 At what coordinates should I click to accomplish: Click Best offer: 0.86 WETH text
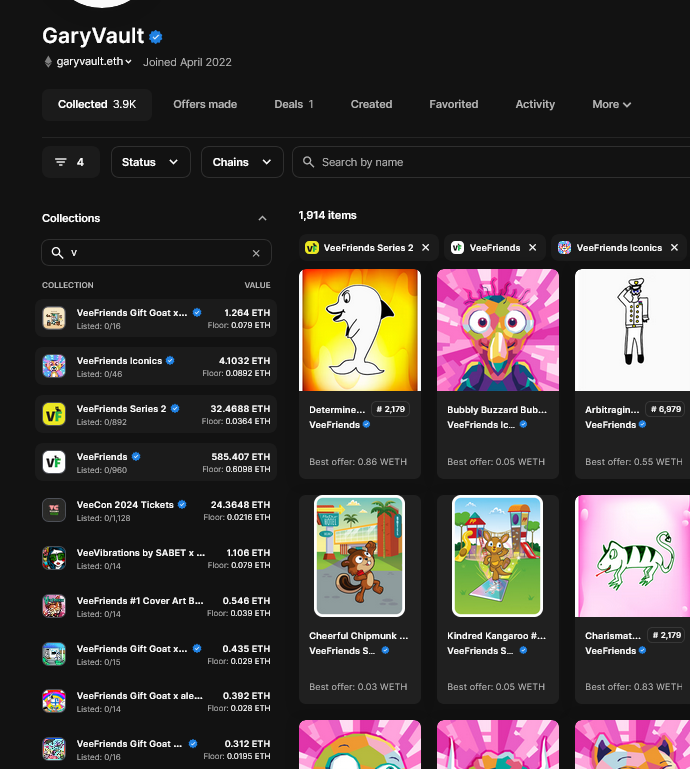358,462
